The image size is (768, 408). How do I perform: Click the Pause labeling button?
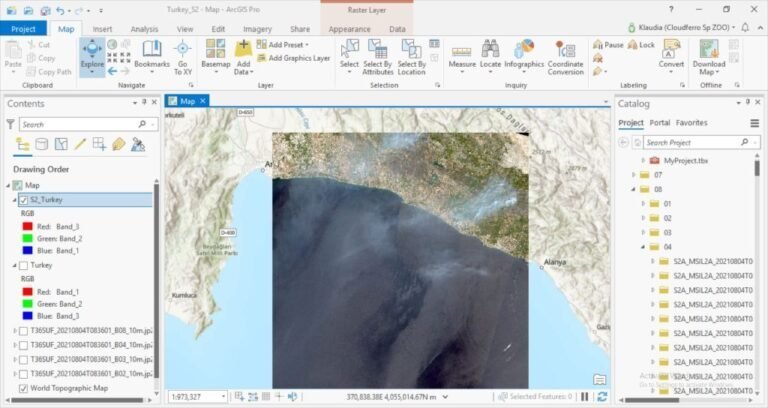pos(608,45)
